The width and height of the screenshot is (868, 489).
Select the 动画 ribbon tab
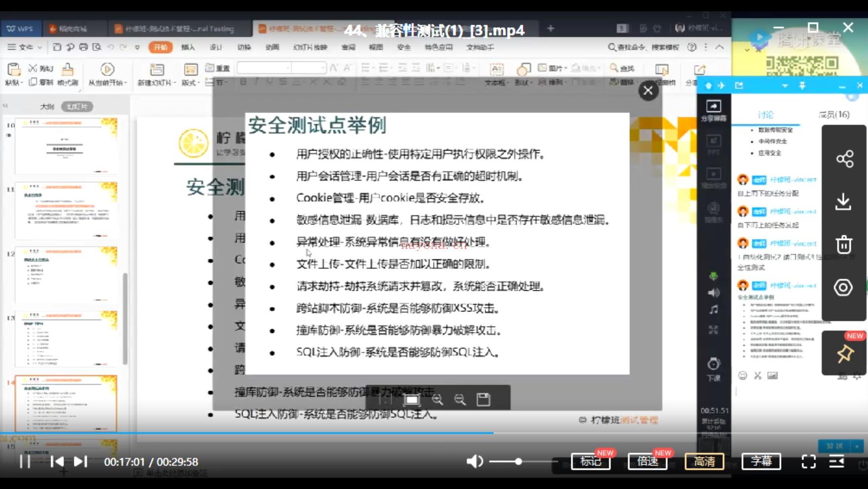click(272, 47)
